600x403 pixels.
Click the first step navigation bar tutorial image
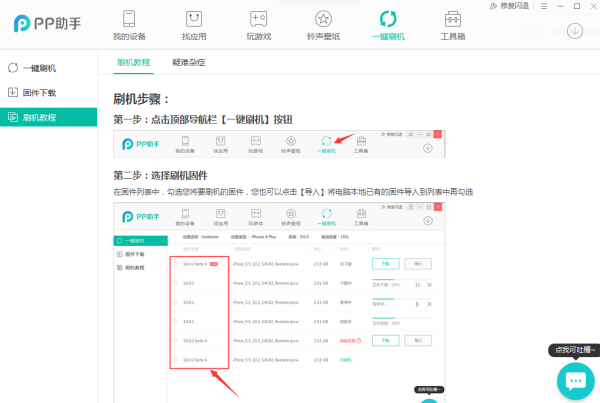[279, 144]
